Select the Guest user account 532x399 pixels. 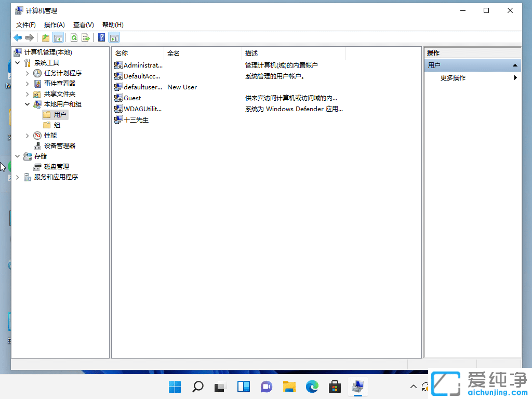(x=131, y=98)
